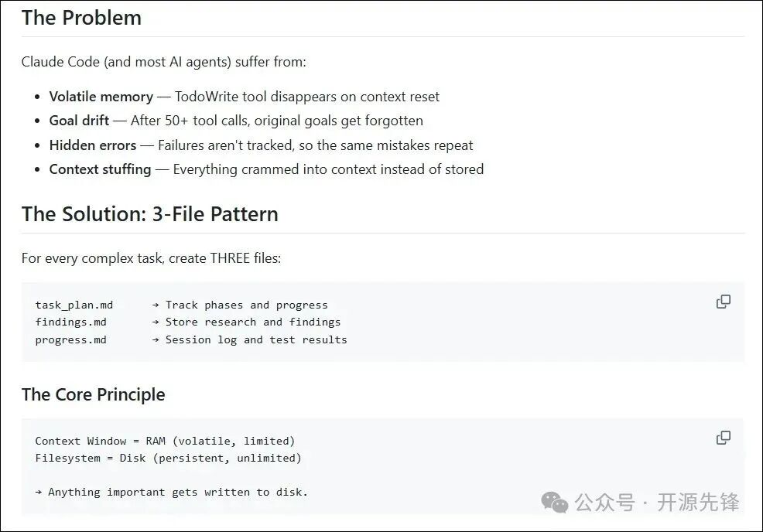Click the "Claude Code (and most AI agents)" sentence
This screenshot has height=532, width=763.
(x=163, y=61)
